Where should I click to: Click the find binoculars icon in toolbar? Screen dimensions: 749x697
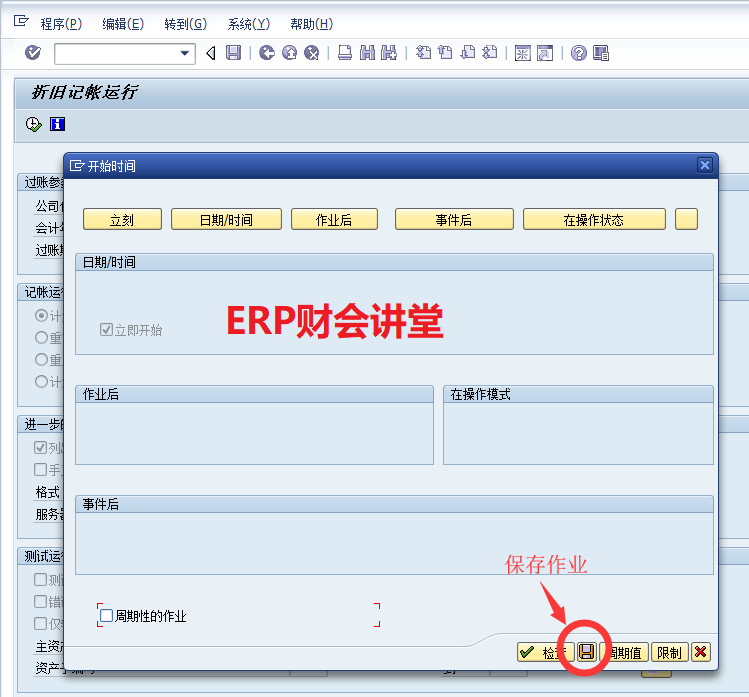367,53
